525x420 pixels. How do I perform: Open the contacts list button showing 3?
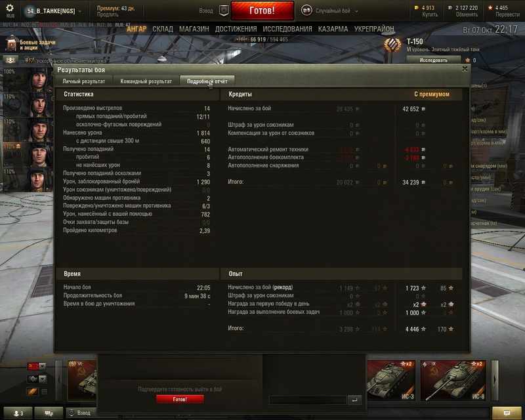(x=18, y=413)
